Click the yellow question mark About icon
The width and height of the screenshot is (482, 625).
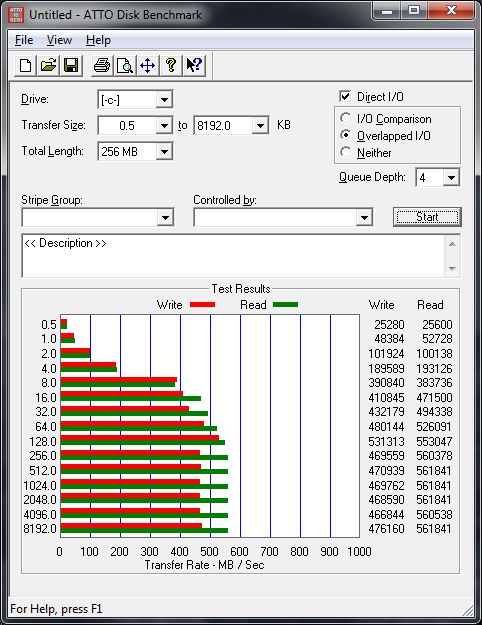coord(171,65)
